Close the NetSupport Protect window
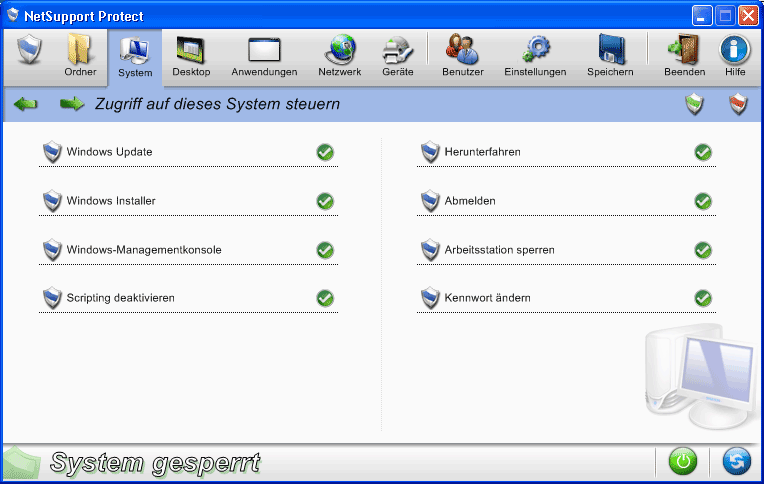The height and width of the screenshot is (484, 764). pyautogui.click(x=748, y=16)
